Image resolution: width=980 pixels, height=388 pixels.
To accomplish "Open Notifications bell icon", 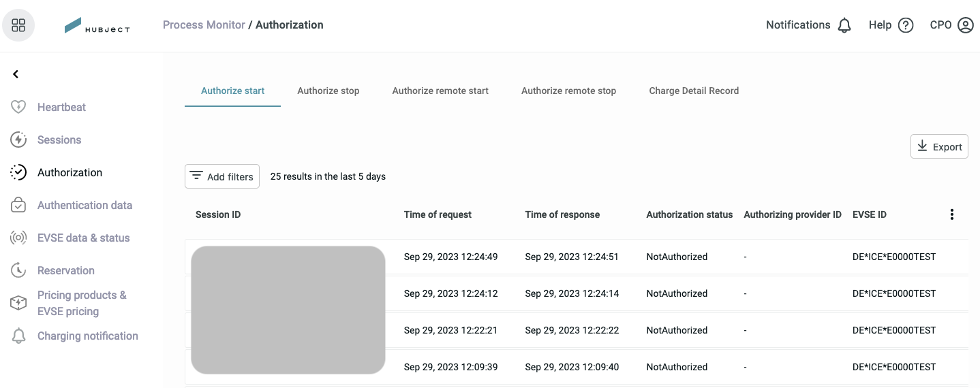I will 844,25.
